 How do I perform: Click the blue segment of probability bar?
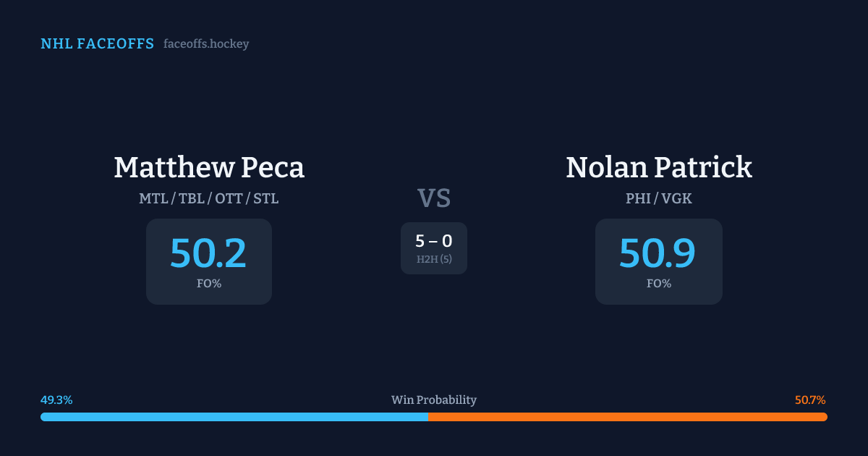(x=234, y=417)
